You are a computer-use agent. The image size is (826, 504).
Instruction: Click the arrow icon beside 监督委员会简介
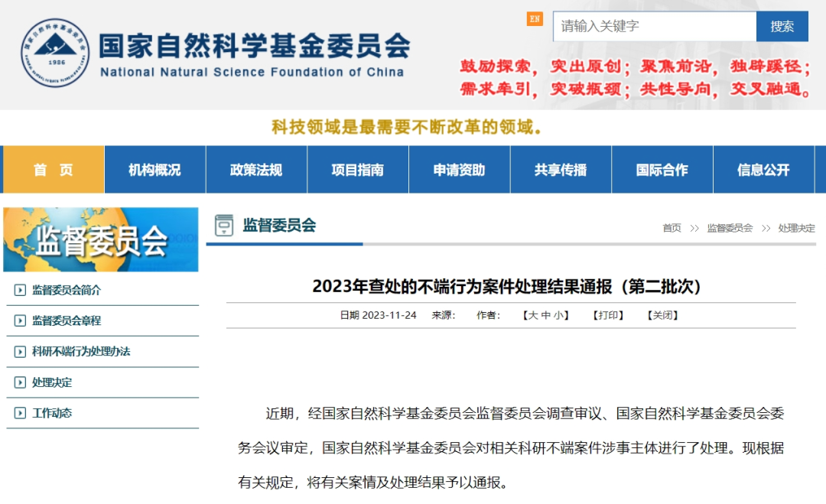click(x=20, y=291)
